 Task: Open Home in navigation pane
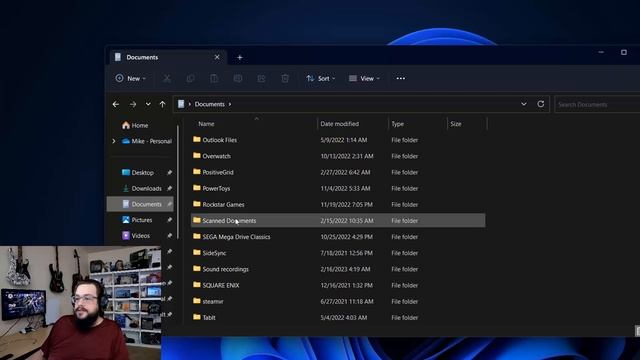(135, 125)
